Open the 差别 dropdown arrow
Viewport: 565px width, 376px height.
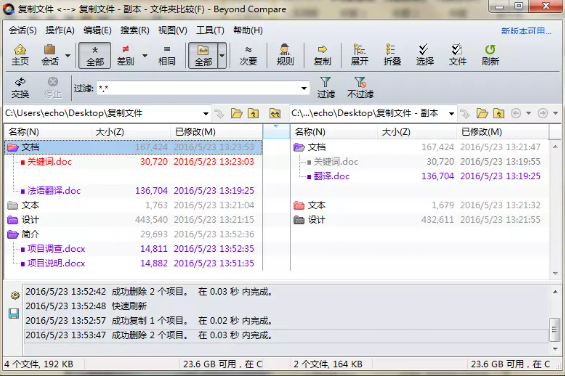point(145,56)
